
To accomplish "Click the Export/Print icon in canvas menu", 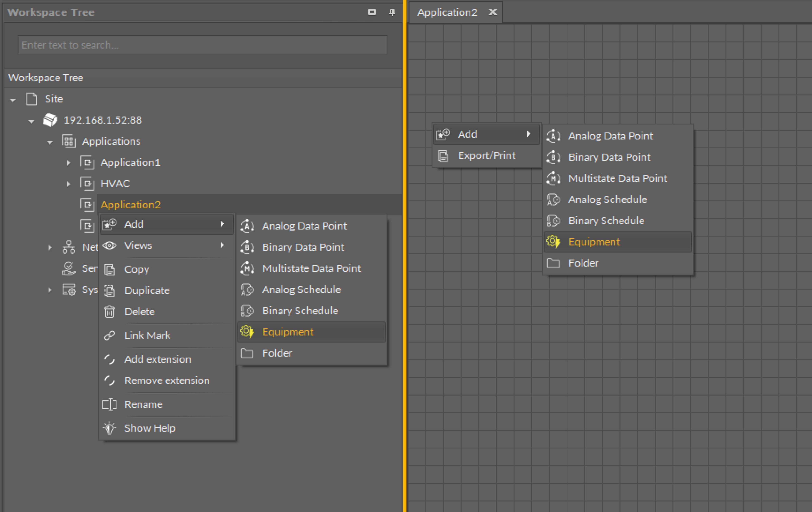I will pyautogui.click(x=443, y=155).
